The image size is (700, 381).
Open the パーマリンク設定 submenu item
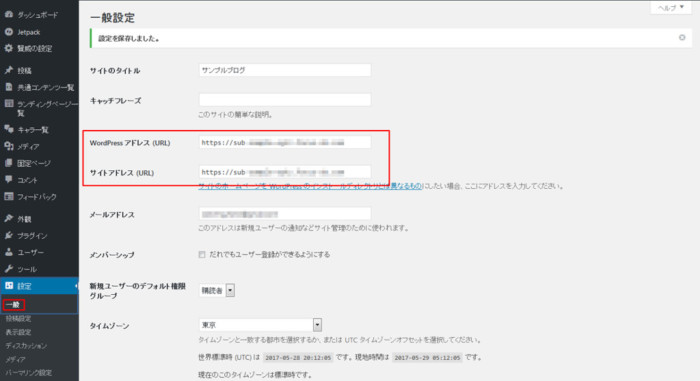click(x=29, y=373)
